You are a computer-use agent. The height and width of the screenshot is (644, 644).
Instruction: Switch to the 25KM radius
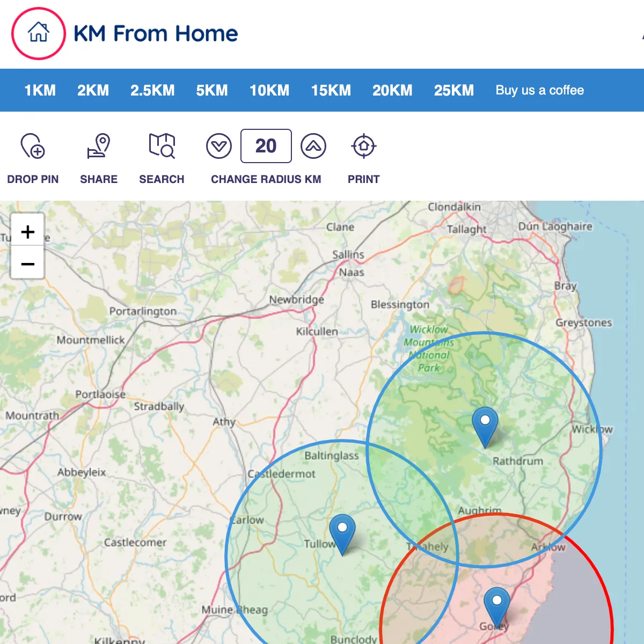tap(453, 90)
